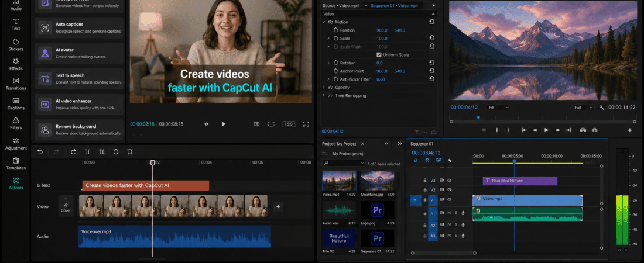Select Mountains.jpg thumbnail in Project panel

coord(378,181)
